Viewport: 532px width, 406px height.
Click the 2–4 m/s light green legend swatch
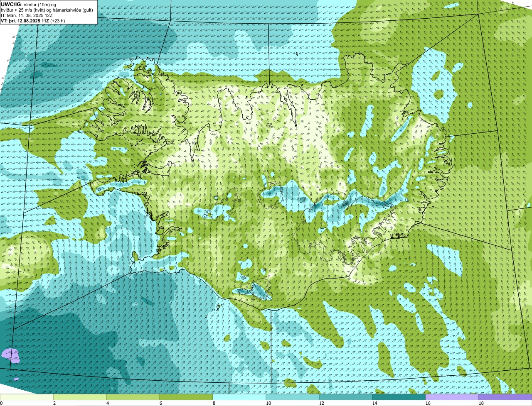click(x=80, y=397)
